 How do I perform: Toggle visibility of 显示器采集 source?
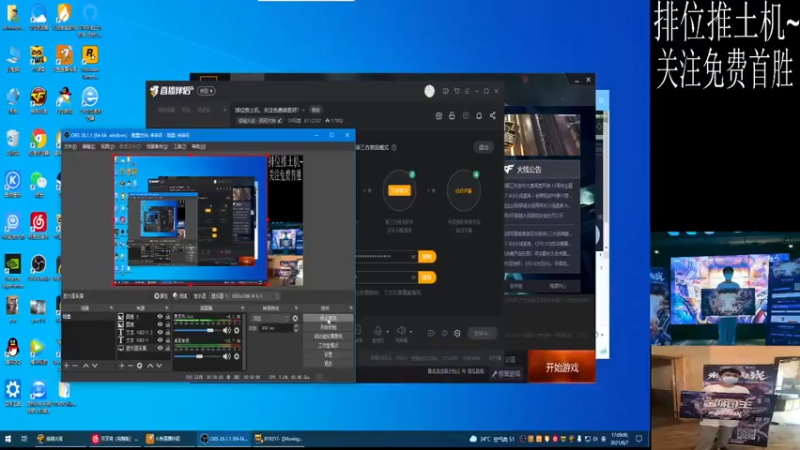[x=160, y=348]
